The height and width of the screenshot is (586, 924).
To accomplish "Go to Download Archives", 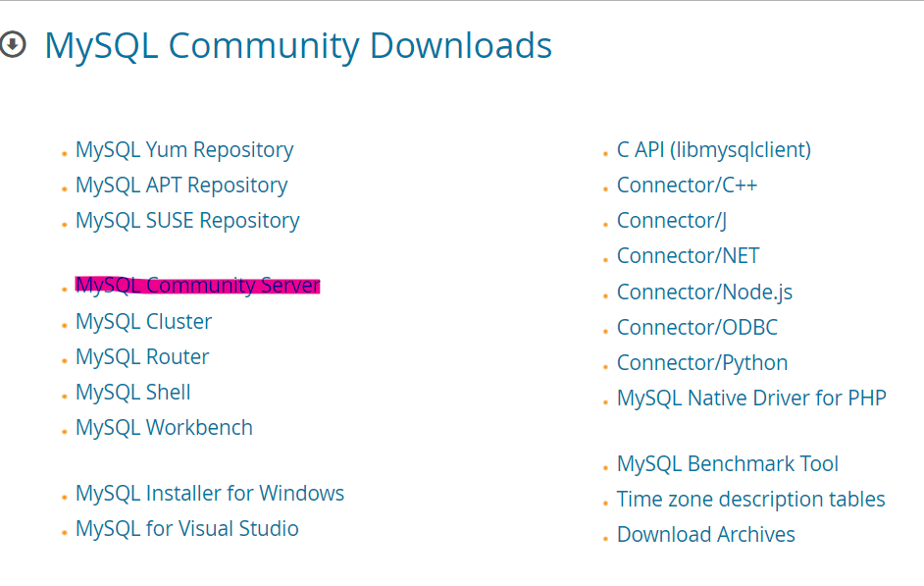I will coord(706,535).
